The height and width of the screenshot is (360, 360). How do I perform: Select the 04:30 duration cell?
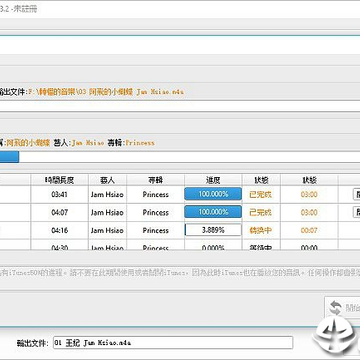60,248
